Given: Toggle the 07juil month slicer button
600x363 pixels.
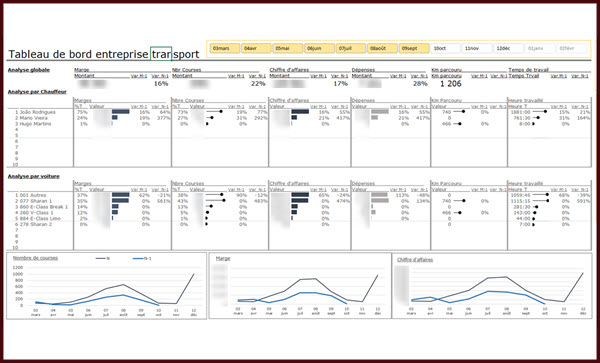Looking at the screenshot, I should [x=351, y=49].
